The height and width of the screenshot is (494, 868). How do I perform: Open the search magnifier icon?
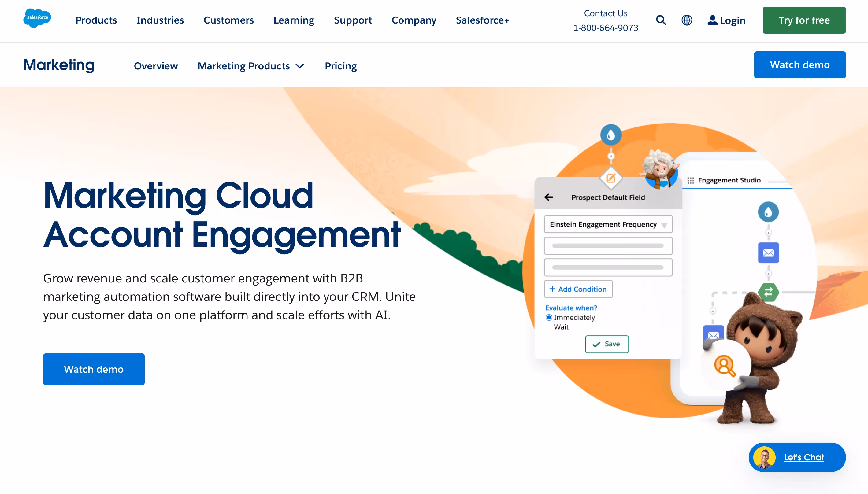(x=661, y=20)
